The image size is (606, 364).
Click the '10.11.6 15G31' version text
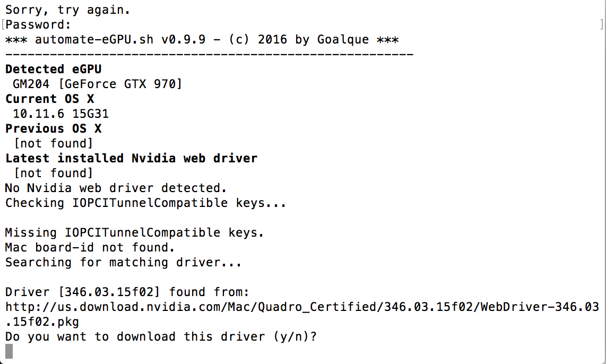(60, 114)
